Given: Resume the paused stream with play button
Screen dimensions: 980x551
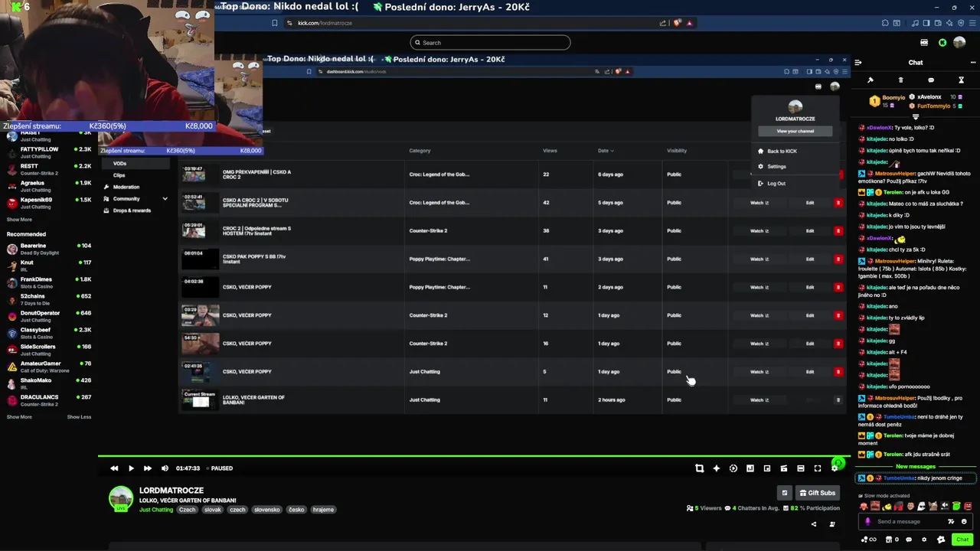Looking at the screenshot, I should (131, 468).
